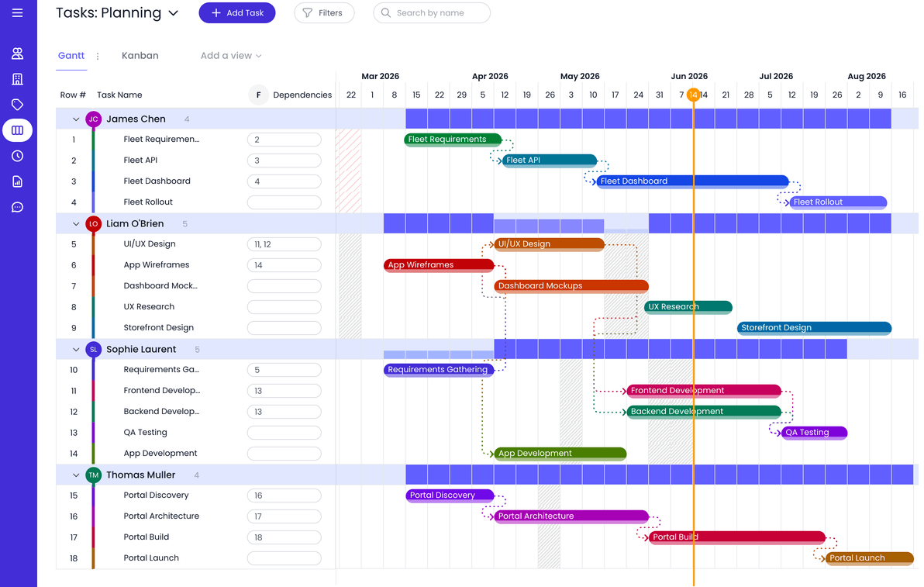Click the UX Research task name
Screen dimensions: 924x587
pyautogui.click(x=149, y=307)
